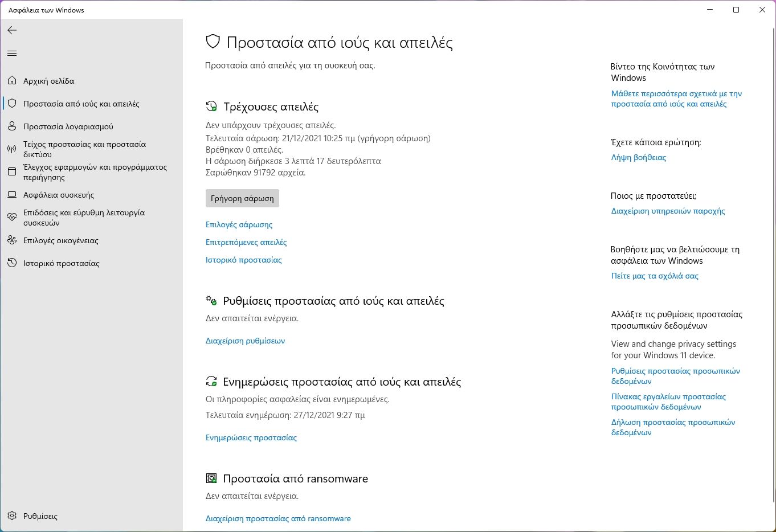Click the home icon for Αρχική σελίδα
Screen dimensions: 776x532
pyautogui.click(x=12, y=81)
